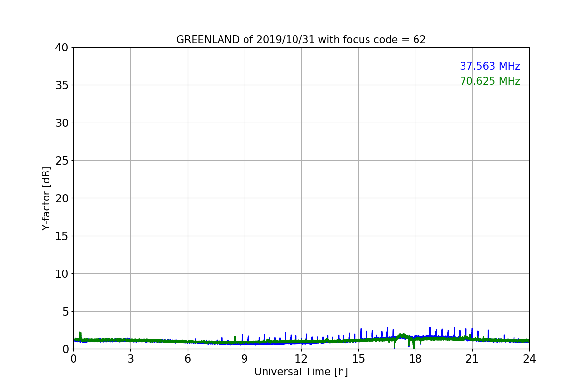Click y-axis tick label 10
The image size is (588, 392).
[62, 274]
